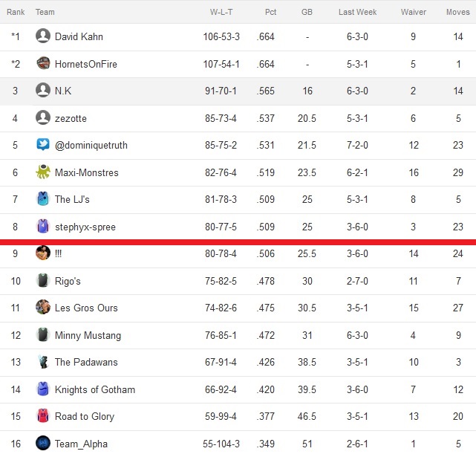Sort by the Pct column header
This screenshot has height=457, width=476.
coord(270,12)
